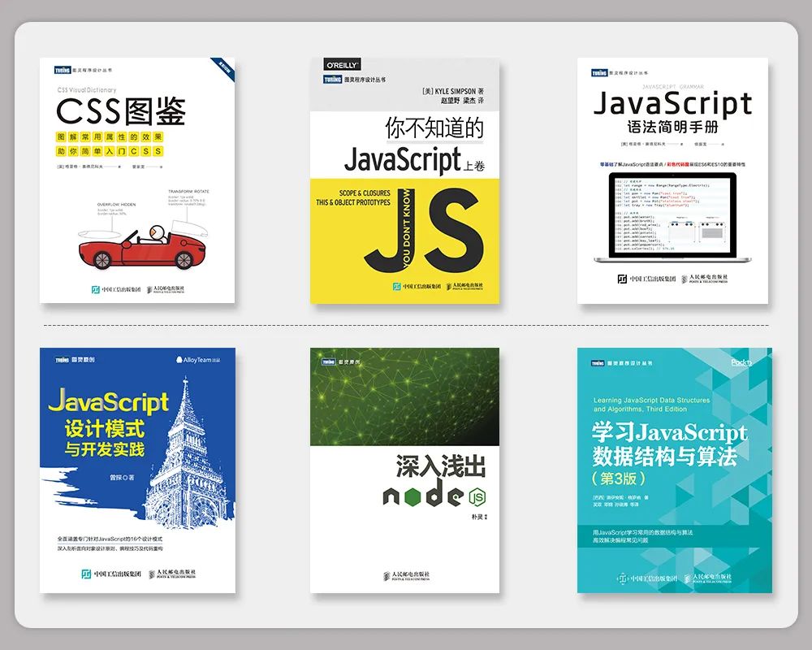Click the Turing logo on the blue cover
Image resolution: width=812 pixels, height=650 pixels.
point(63,359)
